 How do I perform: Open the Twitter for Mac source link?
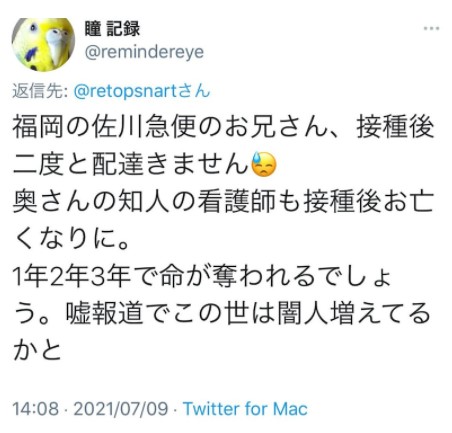click(245, 409)
